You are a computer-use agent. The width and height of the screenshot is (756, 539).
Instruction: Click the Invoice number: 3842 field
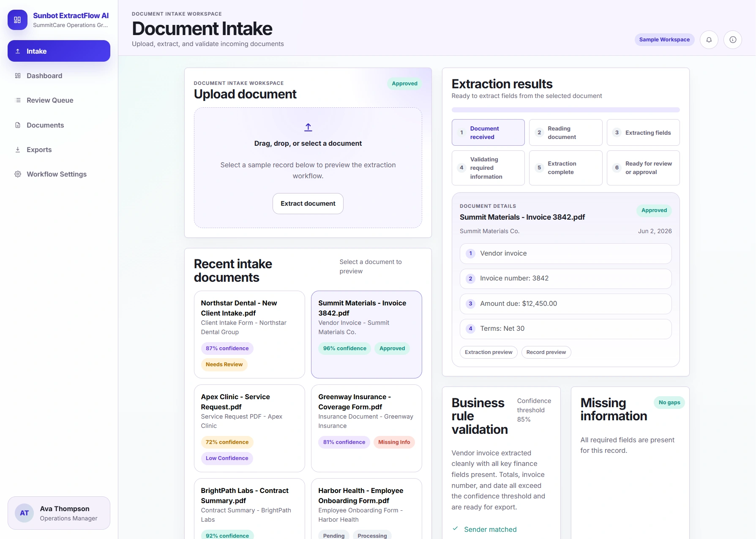pos(565,278)
